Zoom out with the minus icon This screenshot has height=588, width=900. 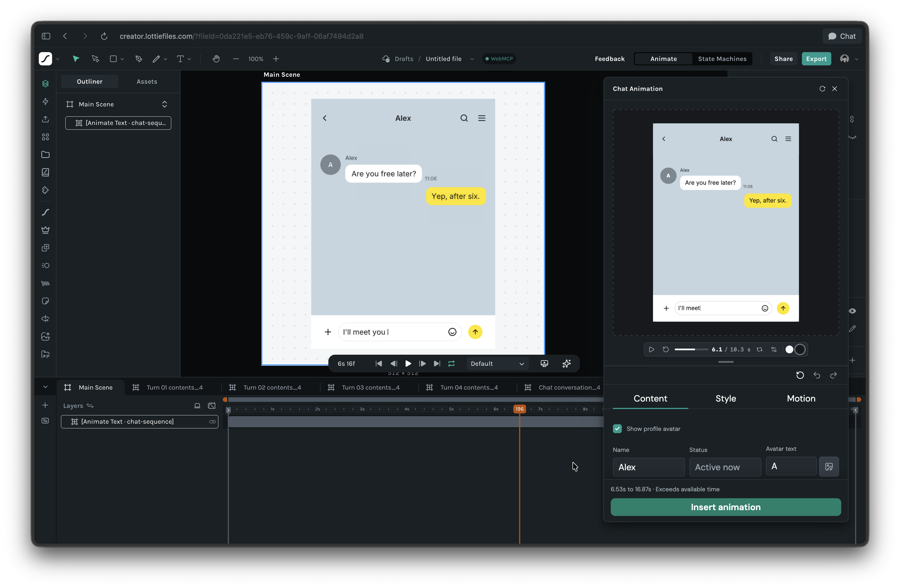[x=236, y=59]
